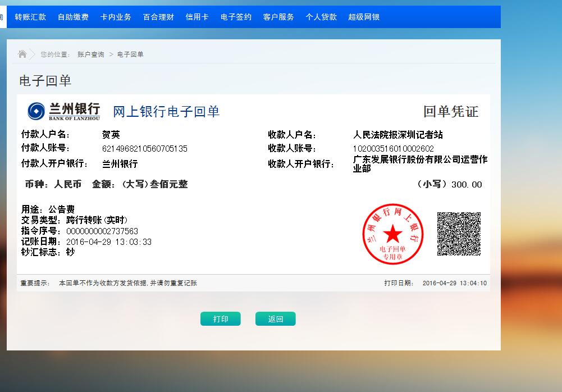Image resolution: width=562 pixels, height=392 pixels.
Task: Click the home icon in breadcrumb
Action: tap(22, 54)
